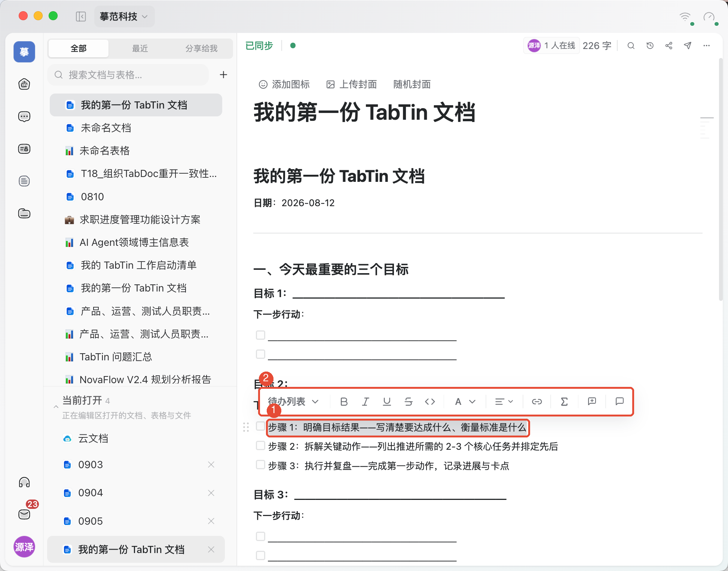
Task: Open the 摹范科技 workspace dropdown
Action: [124, 16]
